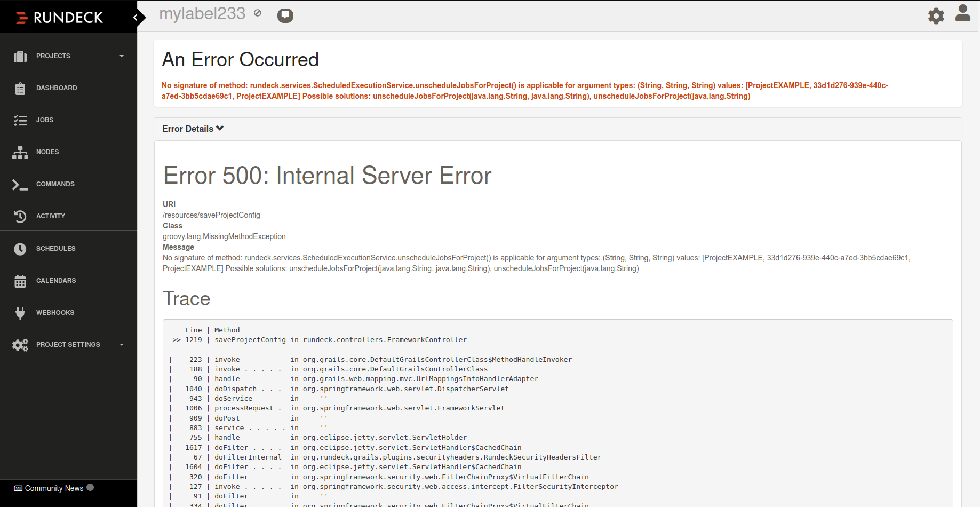The image size is (980, 507).
Task: Expand the Project Settings dropdown
Action: [122, 344]
